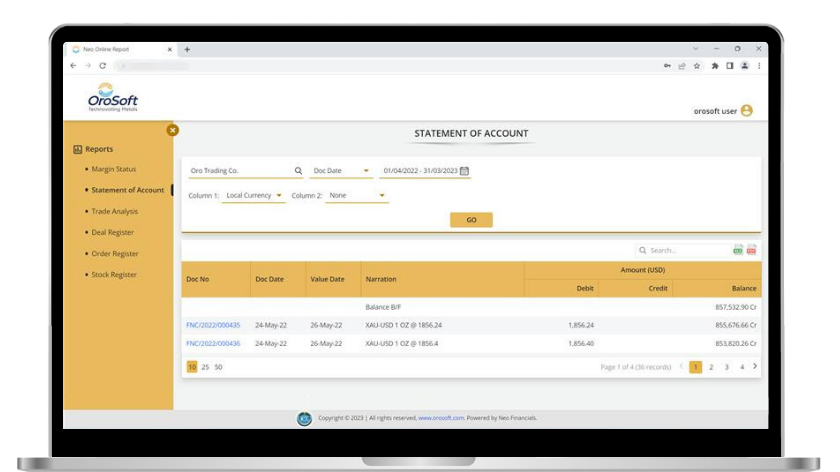Screen dimensions: 840x472
Task: Visit the www.orosoft.com footer link
Action: tap(441, 418)
